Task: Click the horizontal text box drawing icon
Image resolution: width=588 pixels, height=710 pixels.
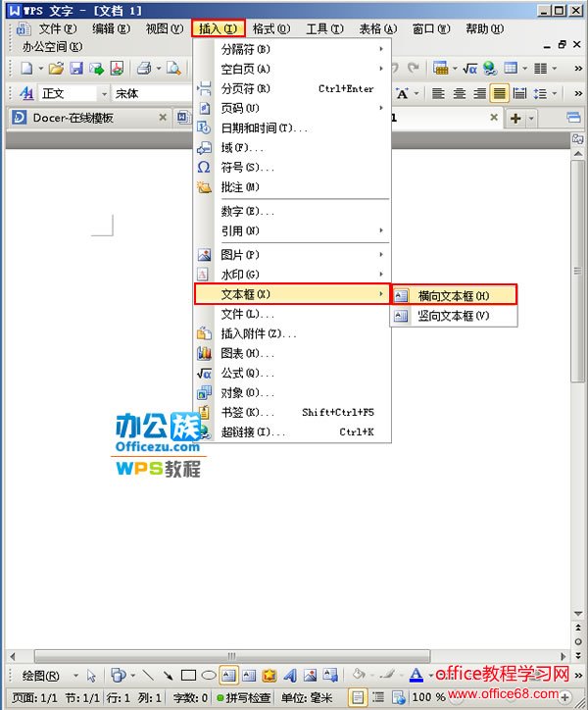Action: 228,676
